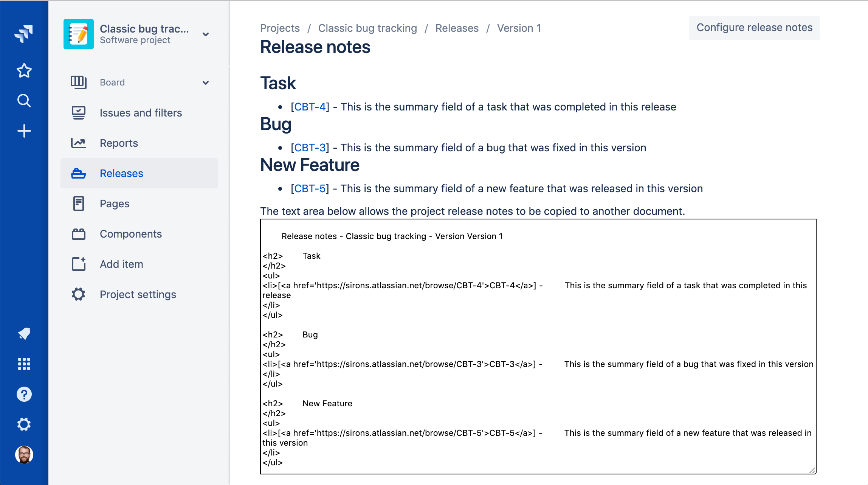This screenshot has width=868, height=485.
Task: Select the release notes text area
Action: 539,345
